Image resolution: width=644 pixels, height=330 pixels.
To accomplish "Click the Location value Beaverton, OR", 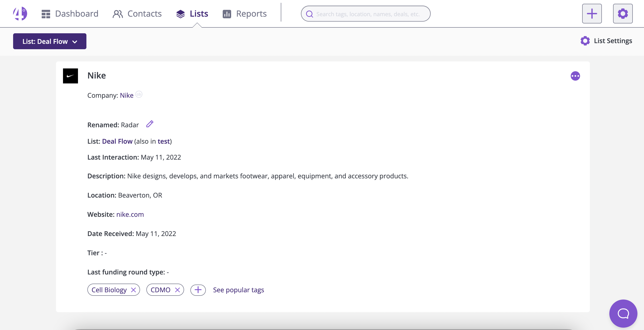I will [140, 195].
